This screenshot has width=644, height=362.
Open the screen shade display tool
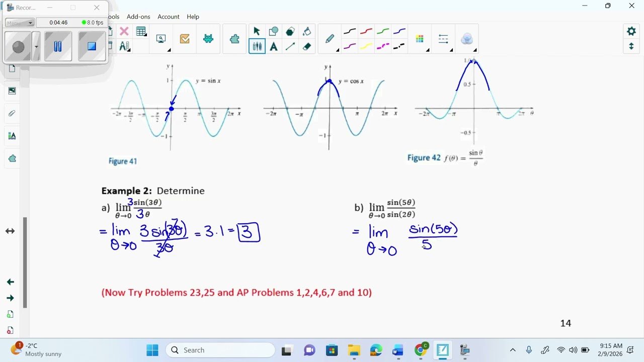click(x=161, y=39)
